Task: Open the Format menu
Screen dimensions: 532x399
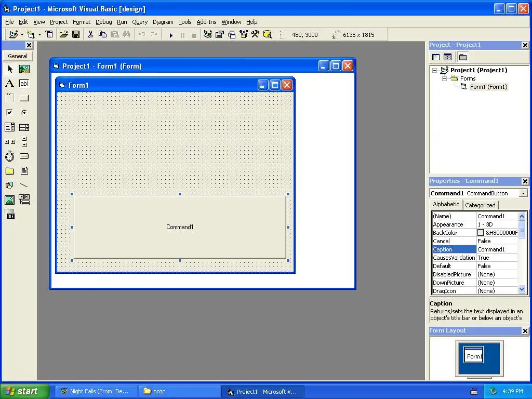Action: 82,22
